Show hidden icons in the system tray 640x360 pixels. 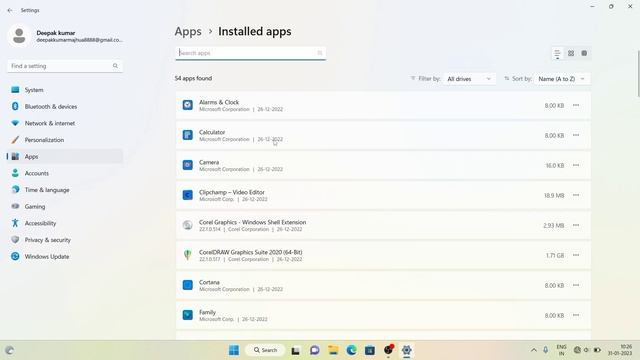pyautogui.click(x=533, y=350)
